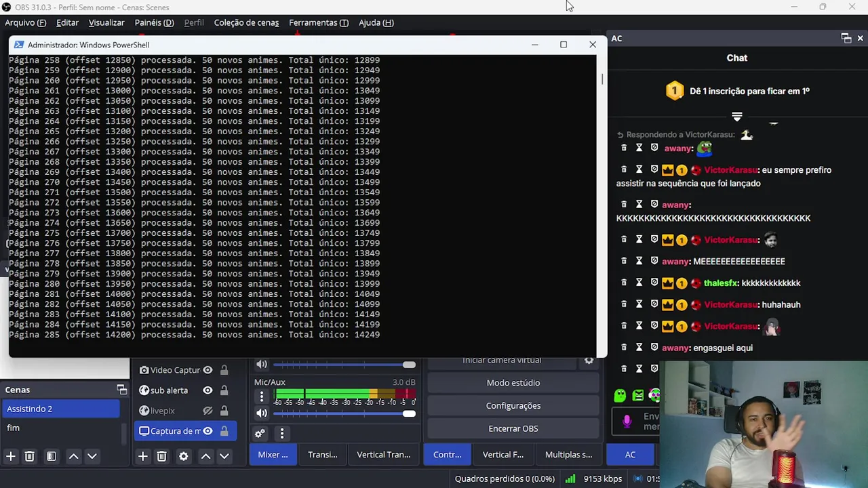Image resolution: width=868 pixels, height=488 pixels.
Task: Open Configurações button
Action: pos(513,406)
